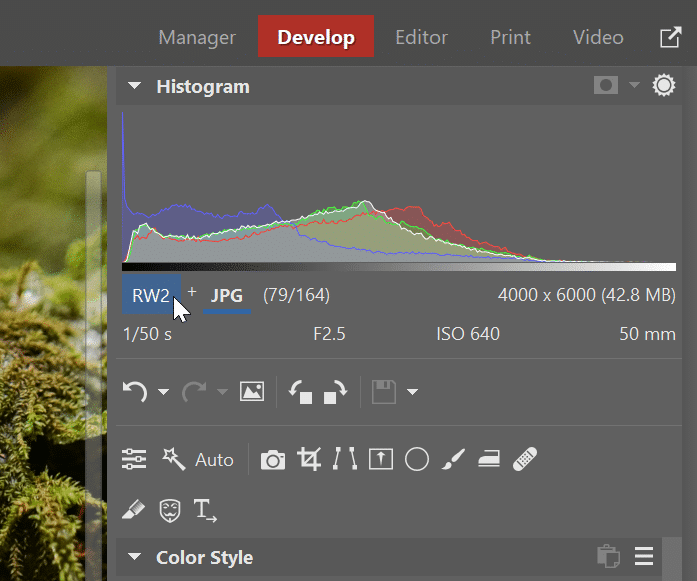Image resolution: width=697 pixels, height=581 pixels.
Task: Select the iron smoothing brush tool
Action: click(489, 459)
